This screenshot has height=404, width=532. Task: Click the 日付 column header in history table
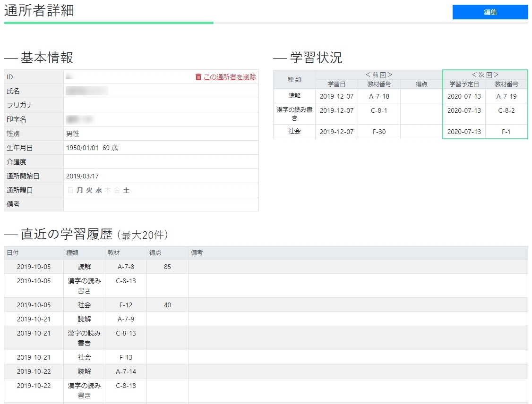click(x=13, y=252)
